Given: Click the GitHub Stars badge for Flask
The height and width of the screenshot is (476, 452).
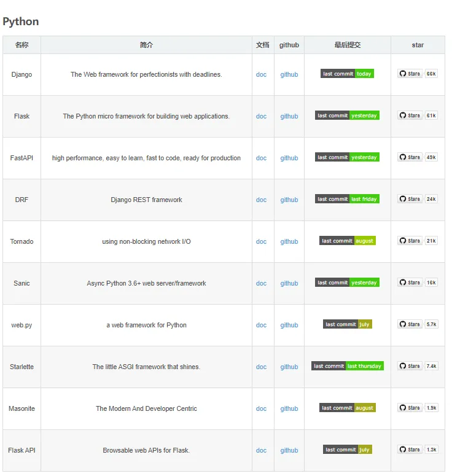Looking at the screenshot, I should tap(410, 115).
